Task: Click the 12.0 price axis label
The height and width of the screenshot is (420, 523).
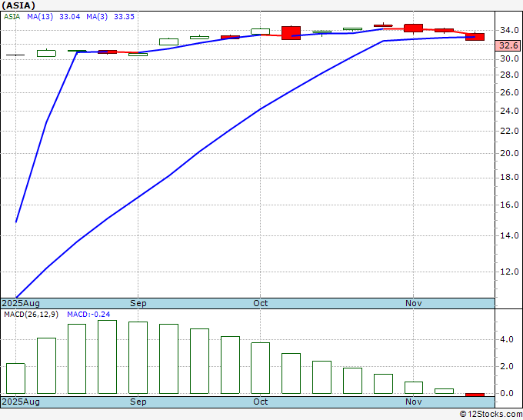Action: point(509,272)
